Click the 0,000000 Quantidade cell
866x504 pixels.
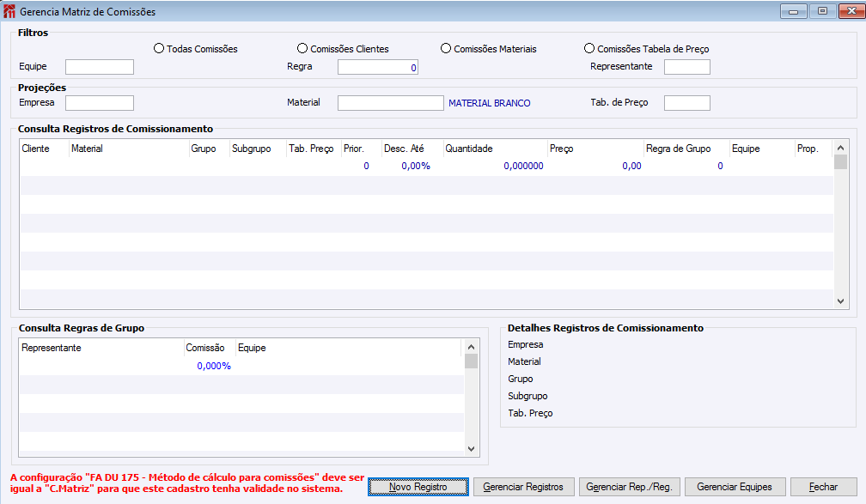tap(523, 167)
